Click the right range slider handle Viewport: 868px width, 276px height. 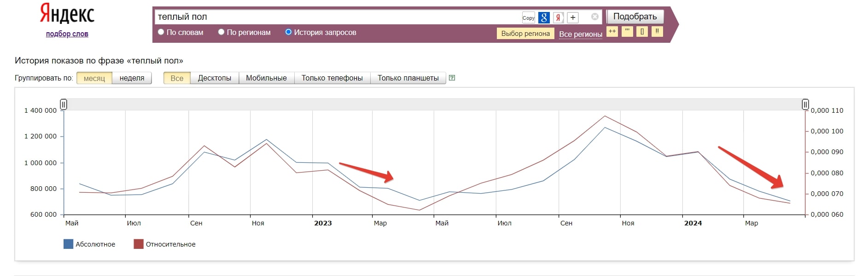[x=805, y=104]
